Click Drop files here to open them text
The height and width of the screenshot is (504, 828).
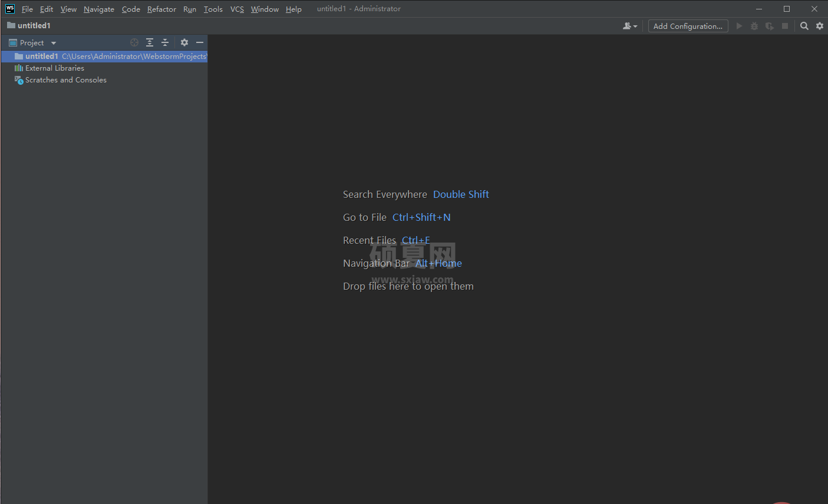(x=408, y=286)
